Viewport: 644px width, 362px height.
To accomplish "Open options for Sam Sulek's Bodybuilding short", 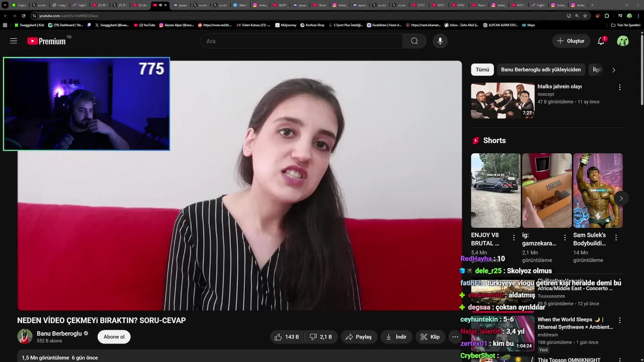I will [616, 237].
